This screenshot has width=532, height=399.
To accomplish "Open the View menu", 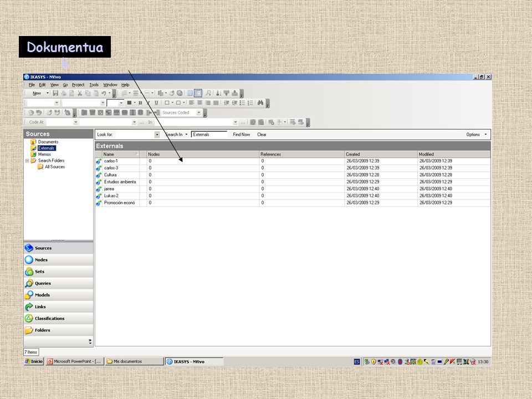I will (55, 85).
